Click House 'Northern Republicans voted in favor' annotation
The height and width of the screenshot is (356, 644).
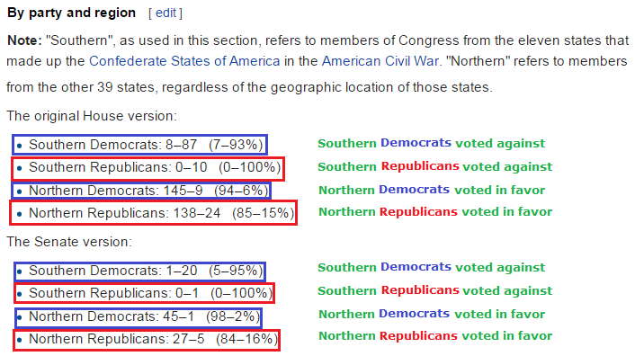point(435,212)
